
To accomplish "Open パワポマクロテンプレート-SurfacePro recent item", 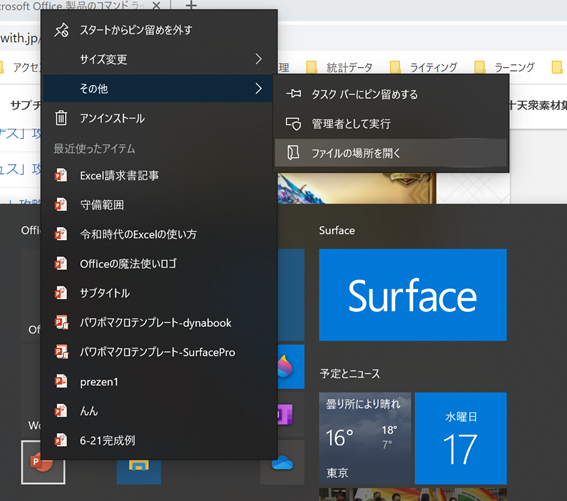I will (x=159, y=352).
